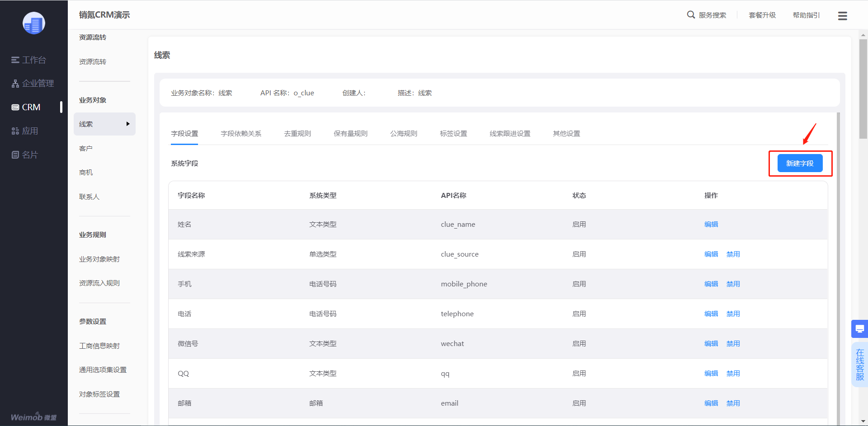Open 在线客服 online service panel
This screenshot has height=426, width=868.
pyautogui.click(x=859, y=365)
